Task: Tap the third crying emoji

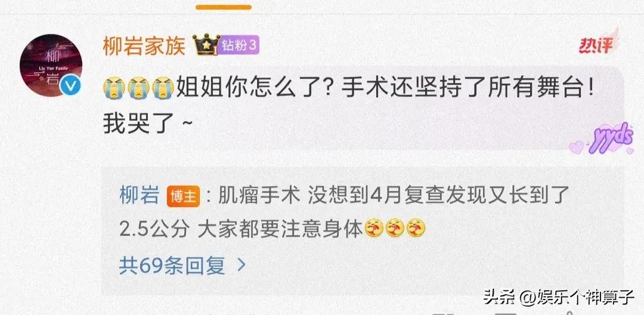Action: point(163,88)
